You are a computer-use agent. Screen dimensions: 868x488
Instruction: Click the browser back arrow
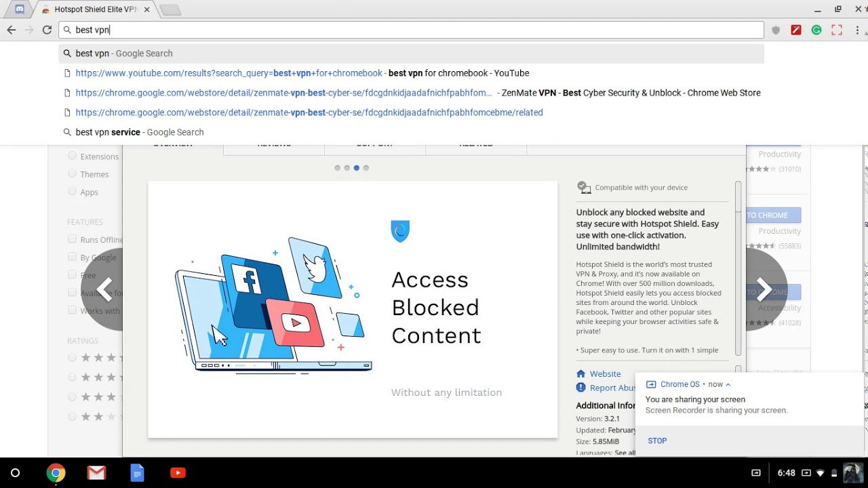(x=11, y=30)
